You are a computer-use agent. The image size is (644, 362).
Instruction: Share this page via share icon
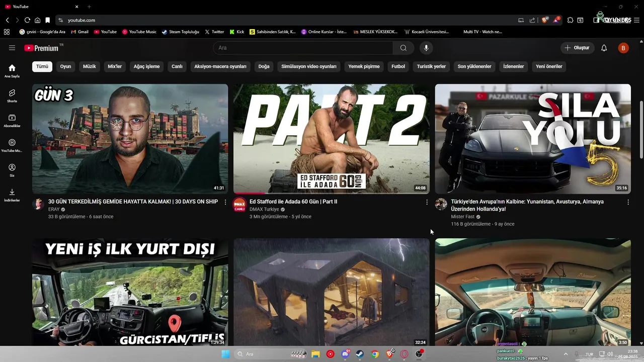tap(532, 20)
